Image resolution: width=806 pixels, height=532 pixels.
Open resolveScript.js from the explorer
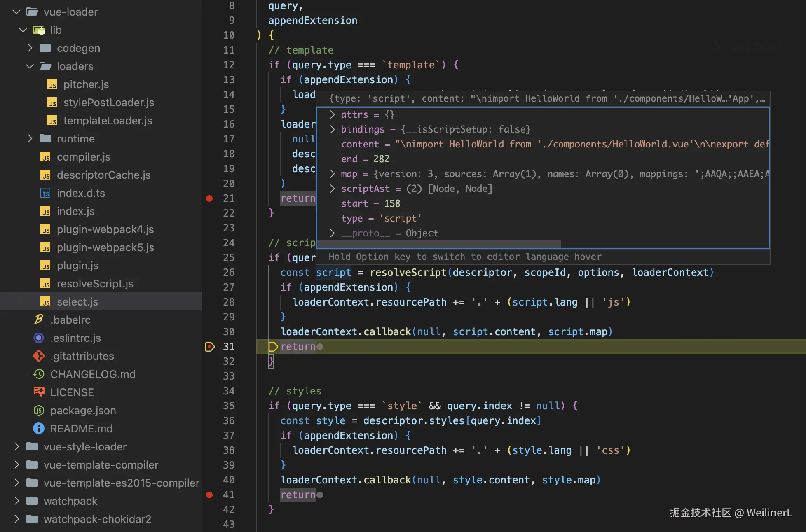pos(95,284)
